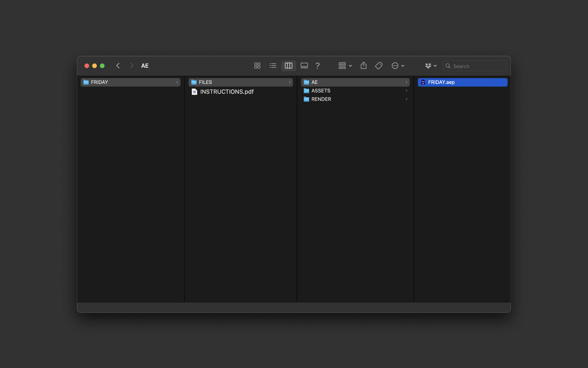The width and height of the screenshot is (588, 368).
Task: Click the AE folder icon
Action: coord(306,82)
